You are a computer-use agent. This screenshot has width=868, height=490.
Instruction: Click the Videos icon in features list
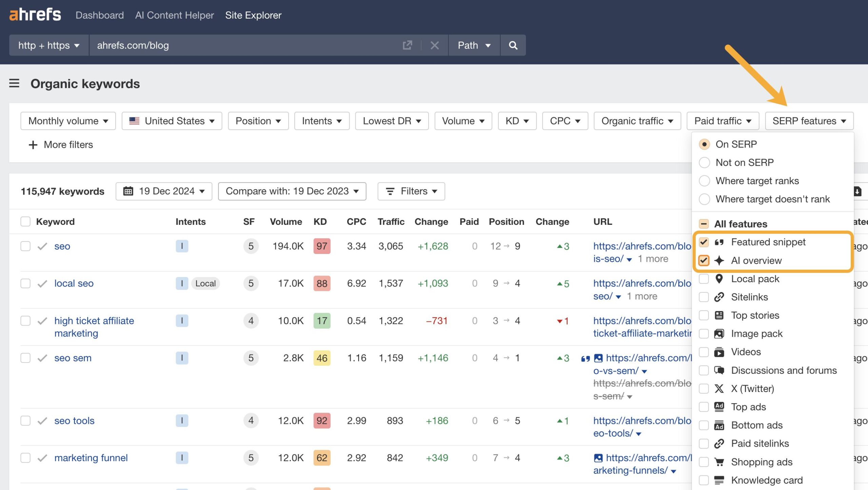click(719, 352)
